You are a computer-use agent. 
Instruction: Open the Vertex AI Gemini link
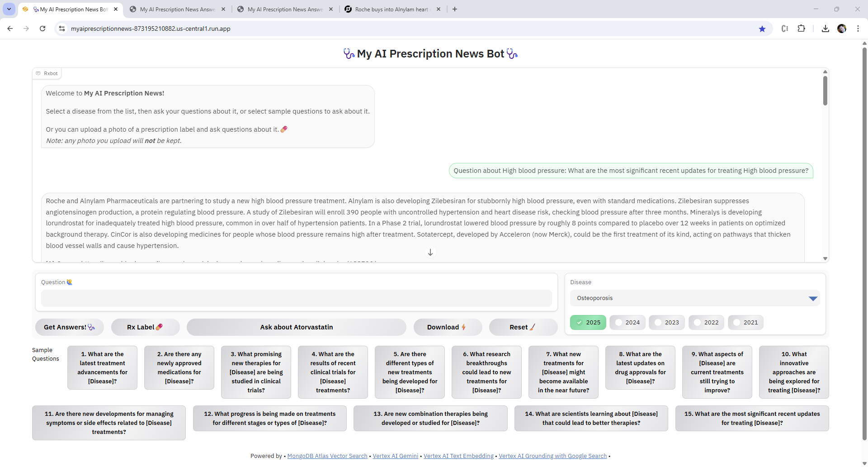(396, 456)
